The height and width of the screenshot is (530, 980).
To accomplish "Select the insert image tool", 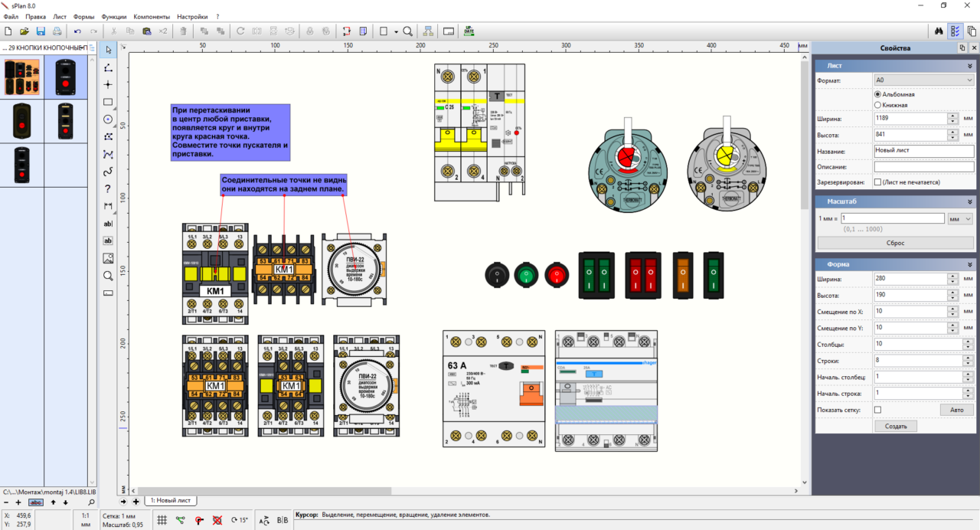I will coord(108,258).
